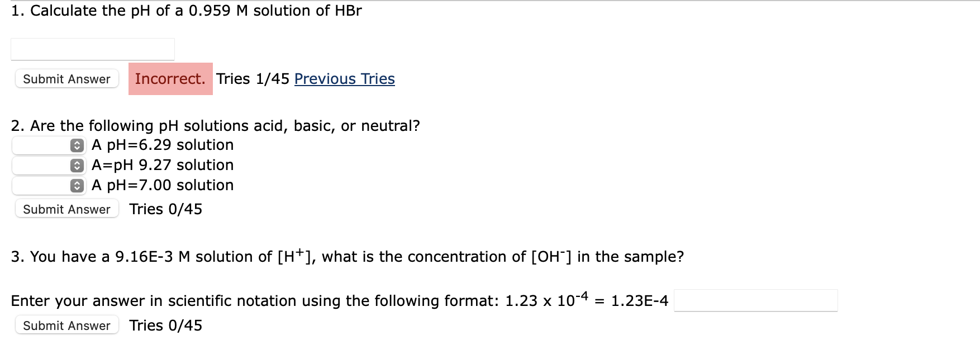
Task: Click the Tries 0/45 text under question 2
Action: point(166,209)
